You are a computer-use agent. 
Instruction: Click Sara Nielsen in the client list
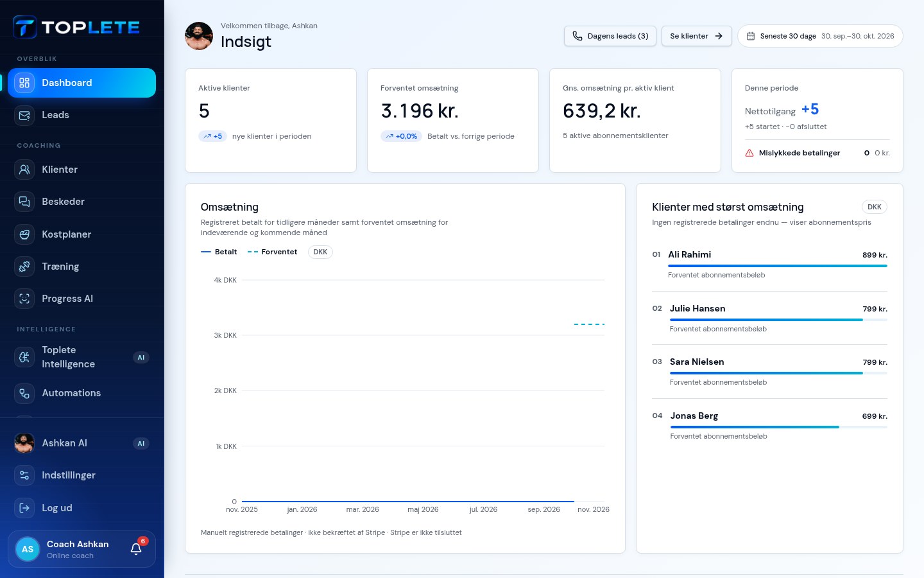[697, 362]
